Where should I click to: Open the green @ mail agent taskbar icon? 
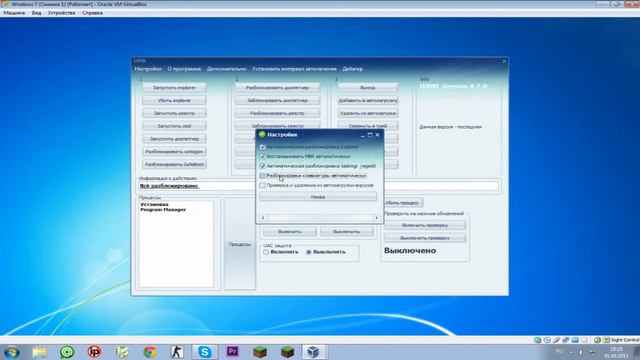tap(67, 352)
